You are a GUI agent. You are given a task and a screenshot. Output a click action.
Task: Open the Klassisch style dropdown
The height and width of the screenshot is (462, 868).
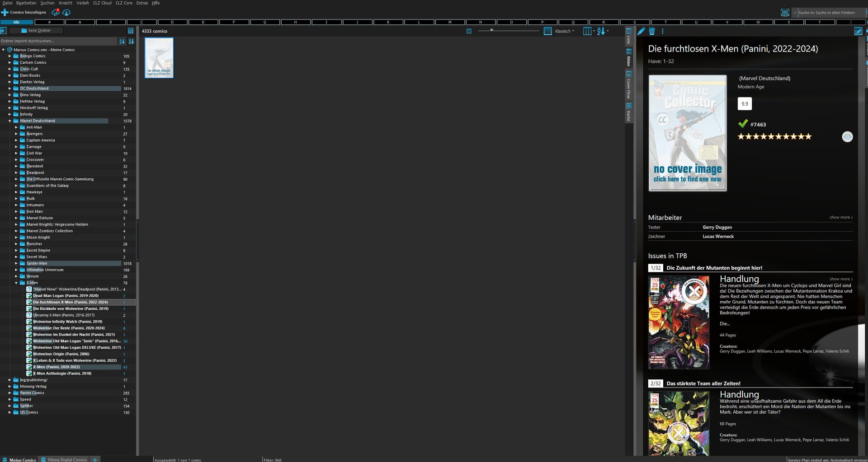565,31
